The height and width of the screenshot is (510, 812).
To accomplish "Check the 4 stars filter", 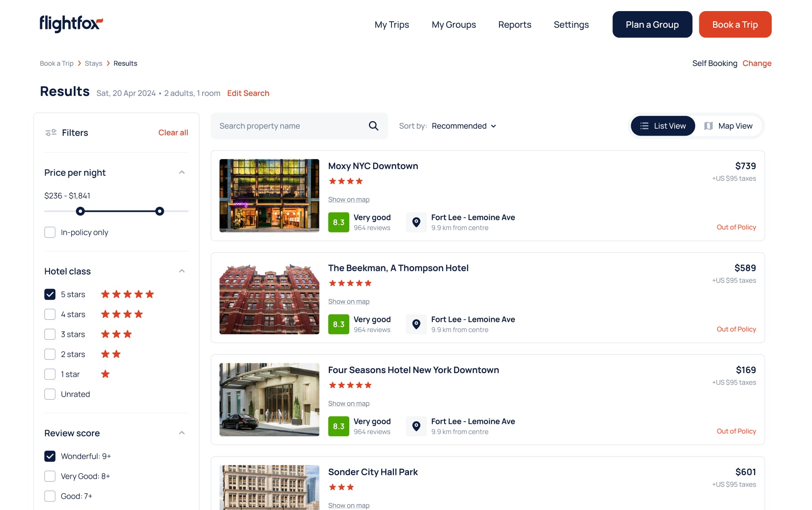I will click(x=50, y=314).
